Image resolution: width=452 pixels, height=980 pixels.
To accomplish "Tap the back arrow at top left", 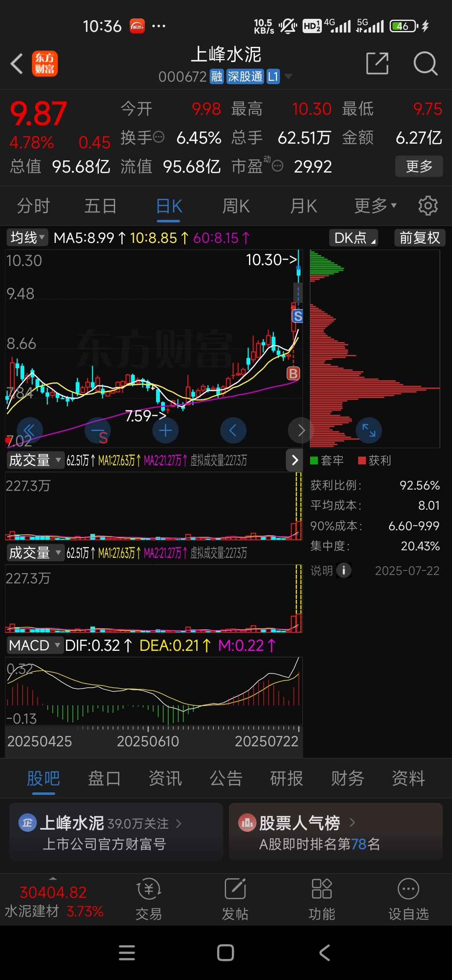I will coord(17,64).
